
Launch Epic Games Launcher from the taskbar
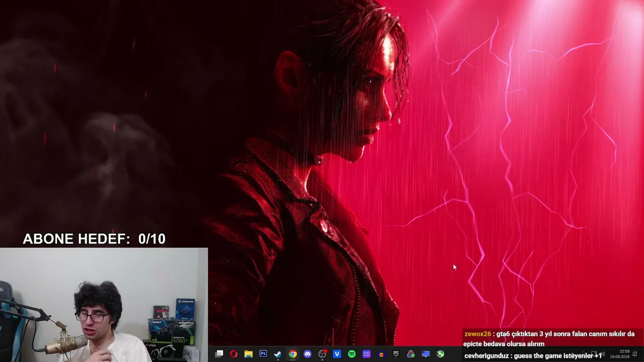pyautogui.click(x=396, y=354)
